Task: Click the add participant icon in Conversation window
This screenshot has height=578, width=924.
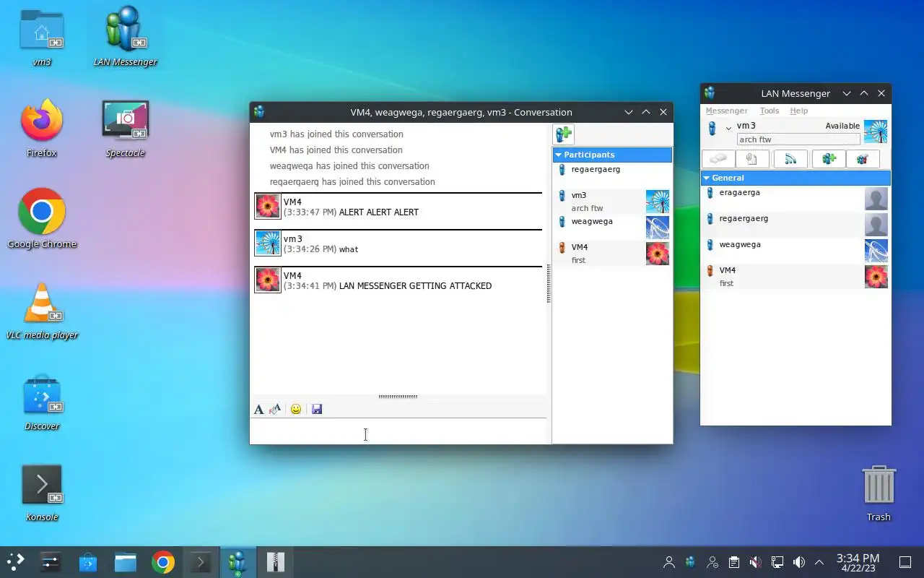Action: (x=564, y=134)
